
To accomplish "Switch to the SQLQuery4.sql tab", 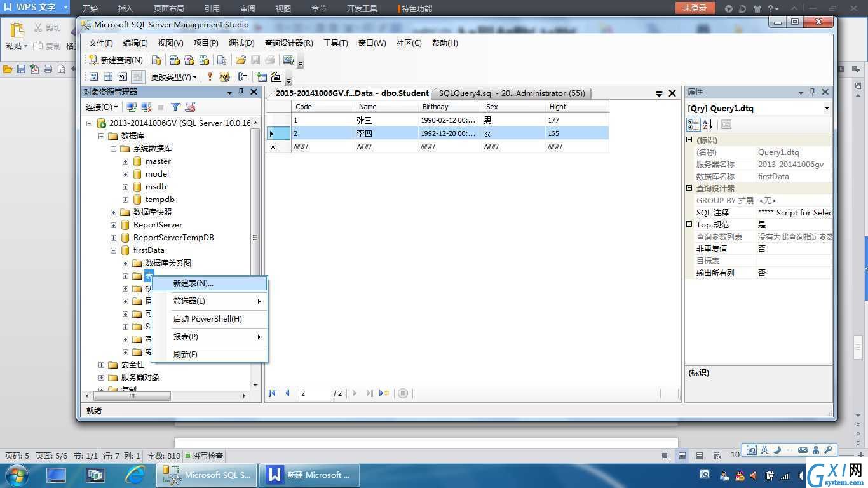I will pos(512,93).
